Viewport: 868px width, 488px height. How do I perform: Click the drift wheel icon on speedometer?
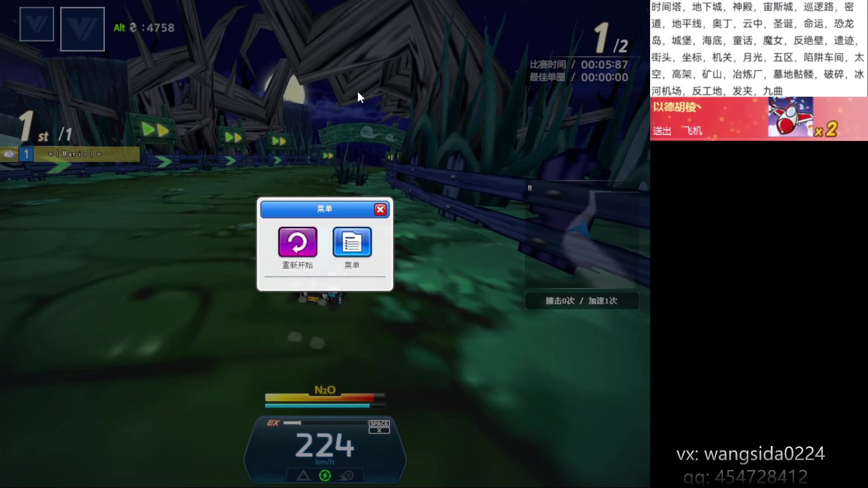click(x=347, y=475)
